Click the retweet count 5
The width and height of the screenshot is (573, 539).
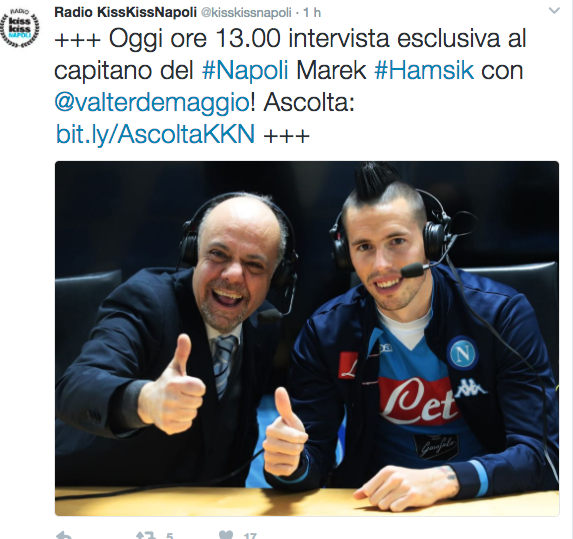pos(169,536)
